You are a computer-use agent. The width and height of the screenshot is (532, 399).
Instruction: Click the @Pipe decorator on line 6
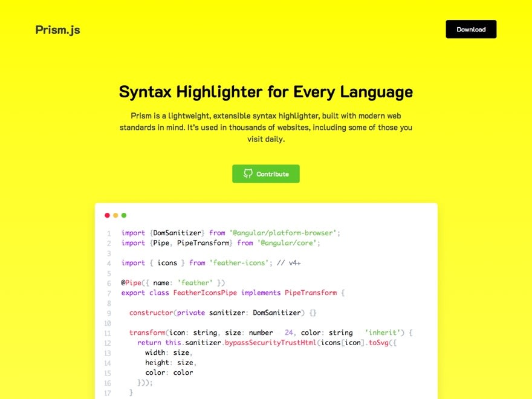point(131,283)
